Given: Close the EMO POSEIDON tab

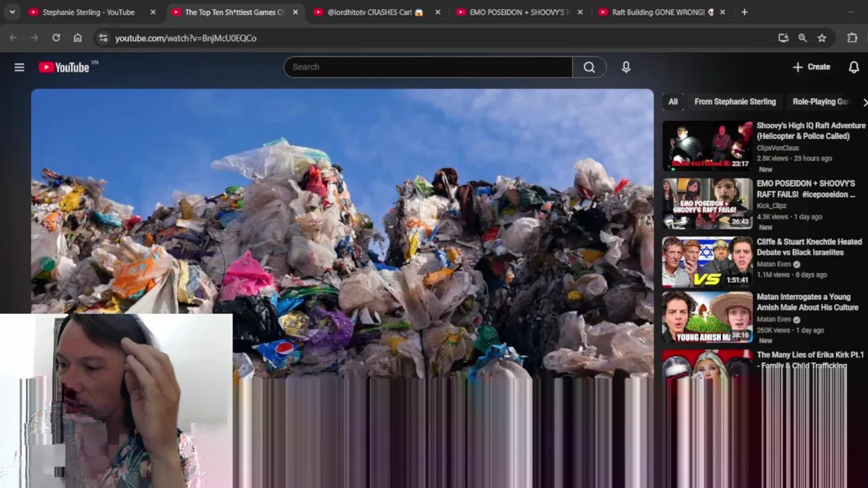Looking at the screenshot, I should 580,12.
